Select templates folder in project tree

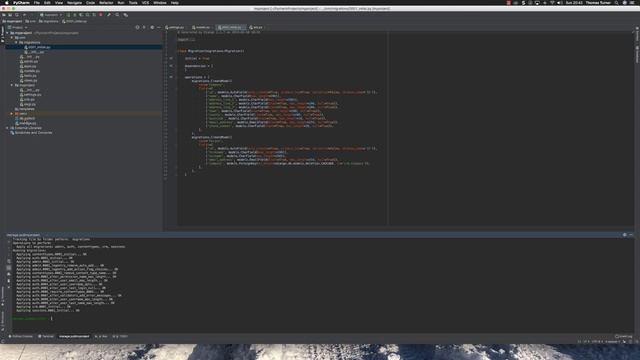coord(24,109)
